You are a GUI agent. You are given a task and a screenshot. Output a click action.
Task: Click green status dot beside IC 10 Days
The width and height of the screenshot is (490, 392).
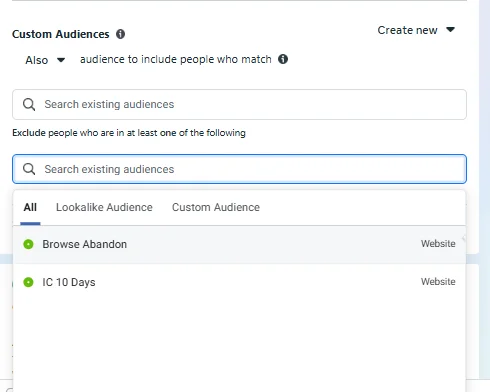point(28,282)
